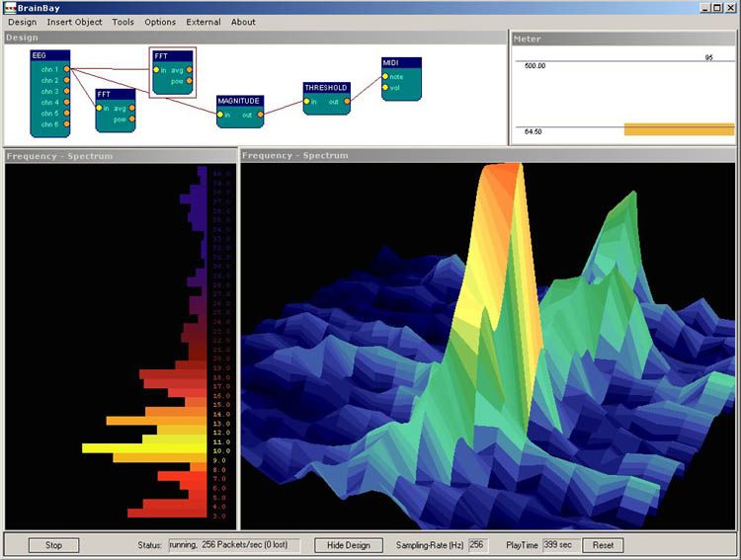Click the chn 1 output port on EEG
Viewport: 741px width, 560px height.
(x=66, y=69)
